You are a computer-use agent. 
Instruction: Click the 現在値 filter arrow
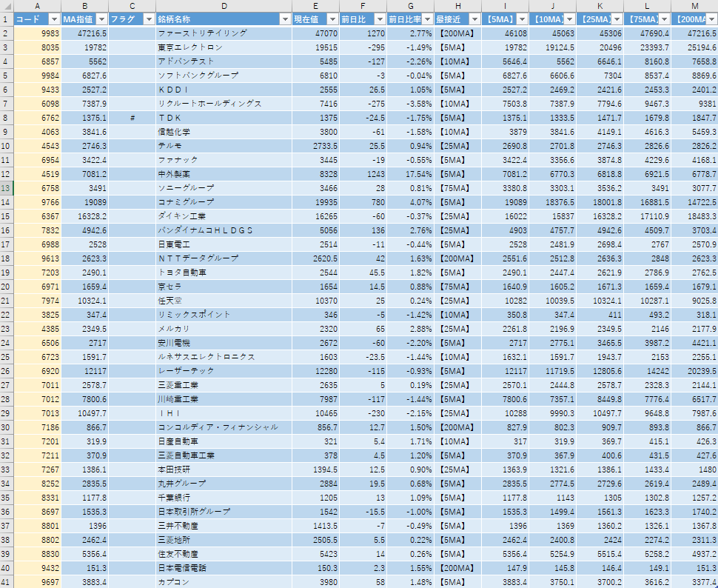point(332,19)
